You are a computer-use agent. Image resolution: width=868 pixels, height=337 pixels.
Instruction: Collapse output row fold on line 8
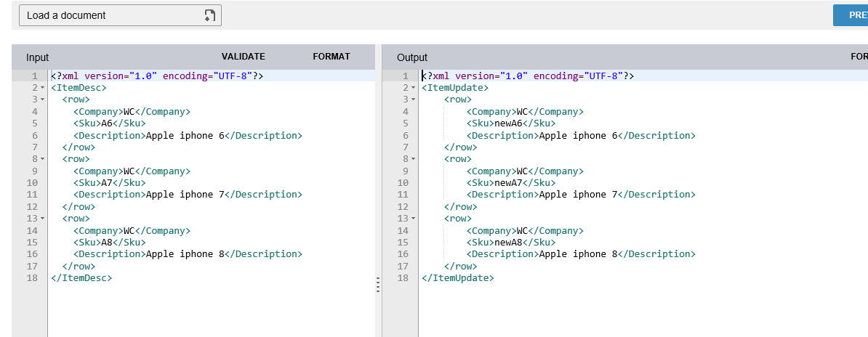point(413,159)
